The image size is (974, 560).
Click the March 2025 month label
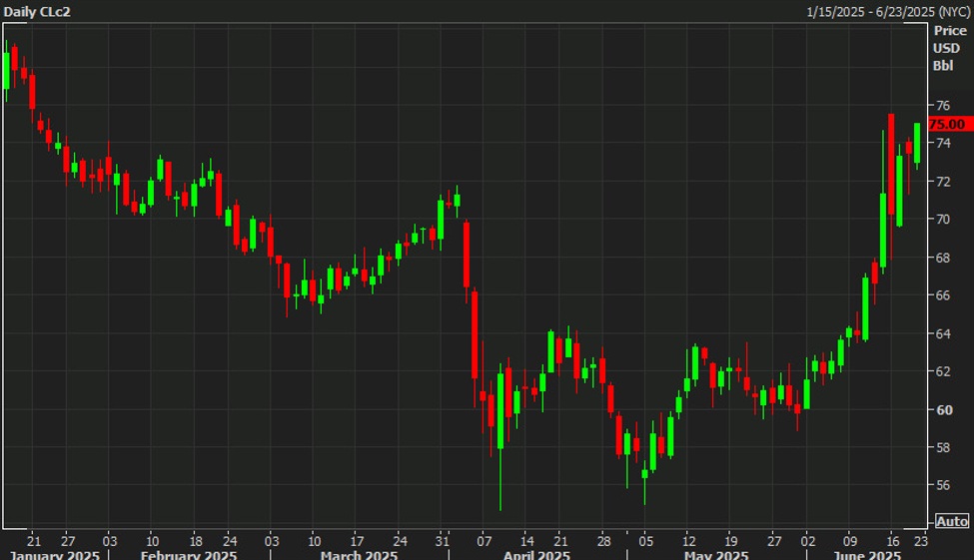tap(360, 553)
